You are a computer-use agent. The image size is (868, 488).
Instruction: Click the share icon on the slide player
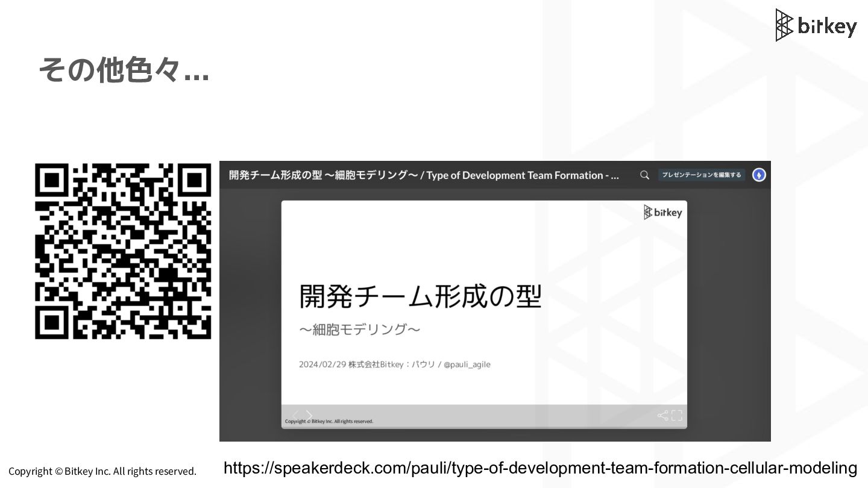coord(662,415)
